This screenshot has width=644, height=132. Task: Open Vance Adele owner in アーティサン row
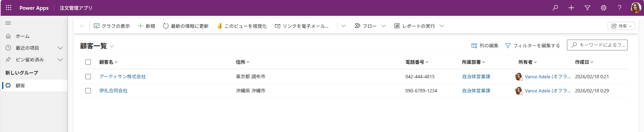coord(547,77)
